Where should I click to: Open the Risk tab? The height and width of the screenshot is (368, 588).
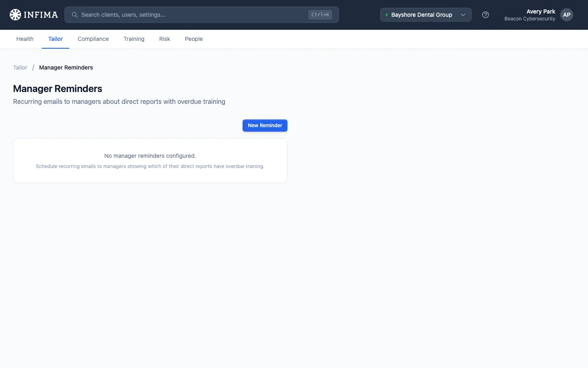[x=165, y=39]
